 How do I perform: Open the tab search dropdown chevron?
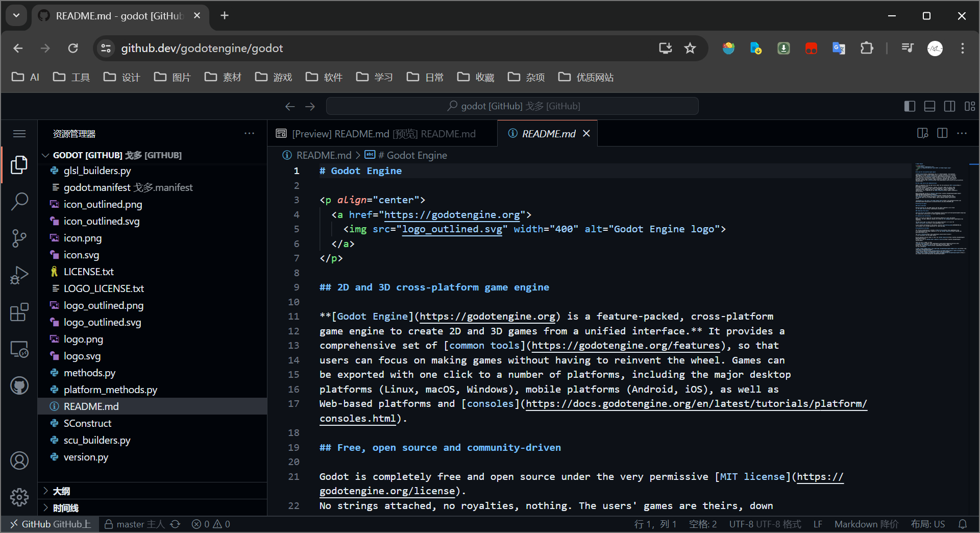[16, 15]
